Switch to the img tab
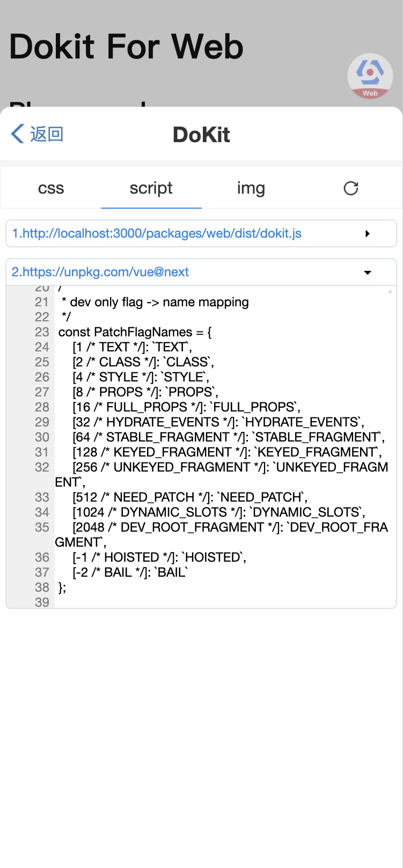 coord(251,188)
